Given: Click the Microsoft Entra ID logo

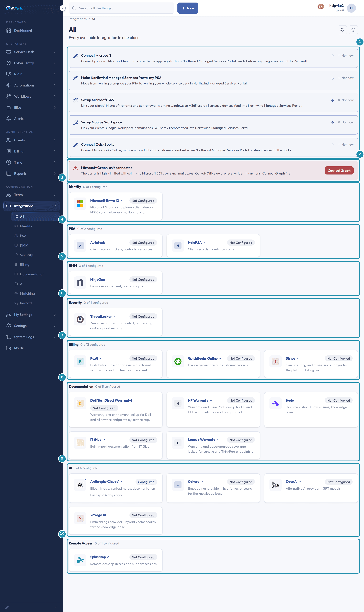Looking at the screenshot, I should (x=80, y=203).
